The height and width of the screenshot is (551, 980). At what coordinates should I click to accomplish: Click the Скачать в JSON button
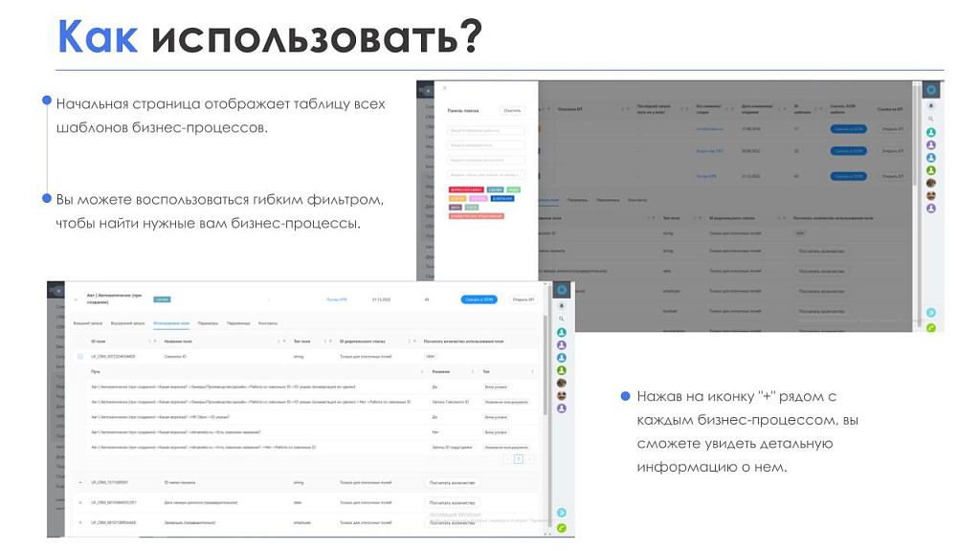pyautogui.click(x=479, y=299)
